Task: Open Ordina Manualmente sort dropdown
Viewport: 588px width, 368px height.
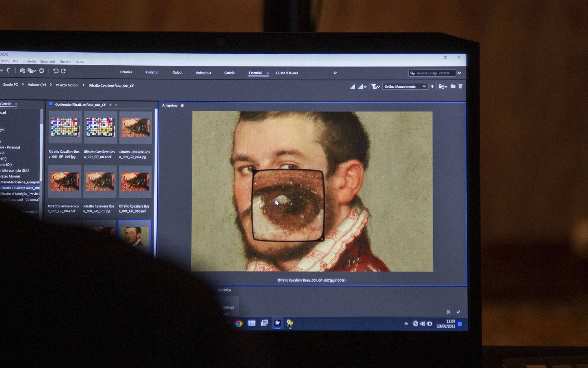Action: [x=405, y=86]
